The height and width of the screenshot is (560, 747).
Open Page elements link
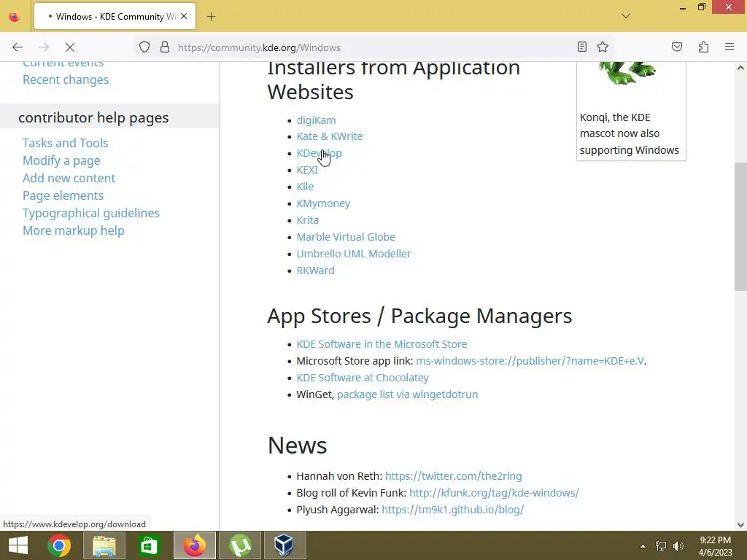click(63, 195)
